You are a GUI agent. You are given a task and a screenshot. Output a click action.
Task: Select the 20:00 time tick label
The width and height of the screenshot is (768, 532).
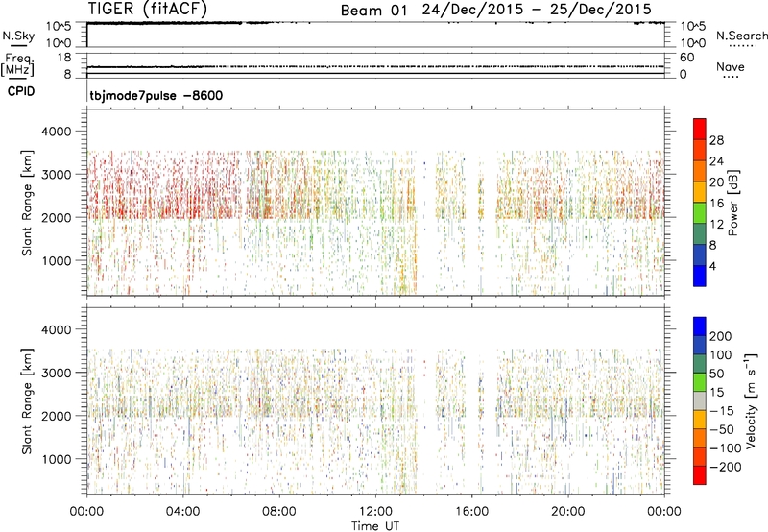(568, 512)
